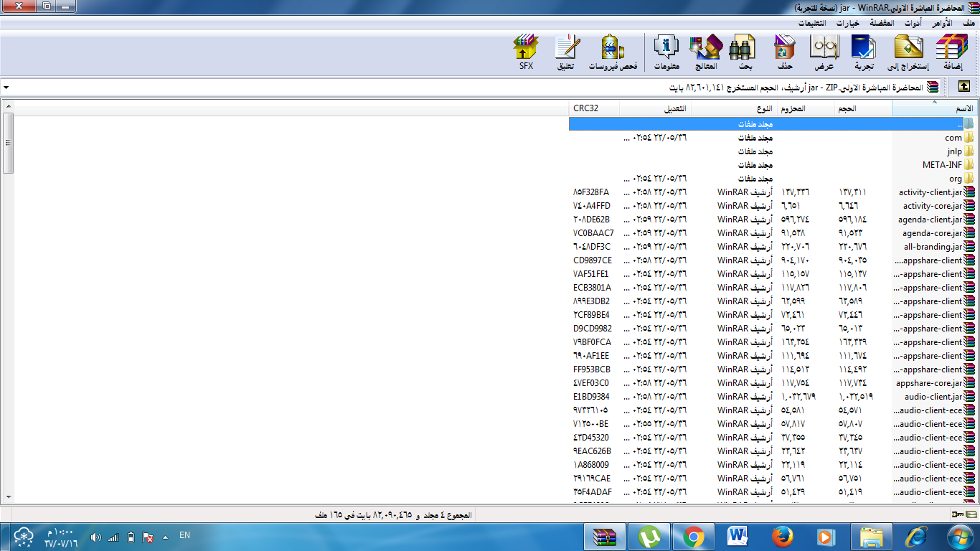Click the taskbar clock and date
This screenshot has width=980, height=551.
[x=60, y=537]
